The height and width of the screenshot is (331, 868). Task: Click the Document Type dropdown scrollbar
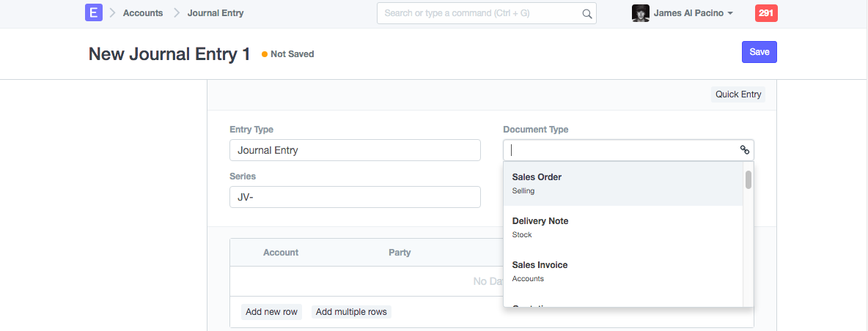coord(748,180)
